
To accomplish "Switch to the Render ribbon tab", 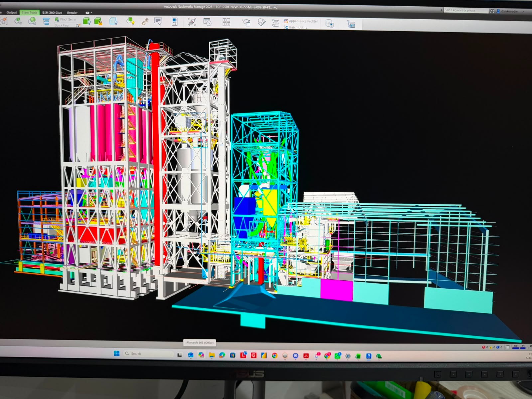I will [x=72, y=13].
